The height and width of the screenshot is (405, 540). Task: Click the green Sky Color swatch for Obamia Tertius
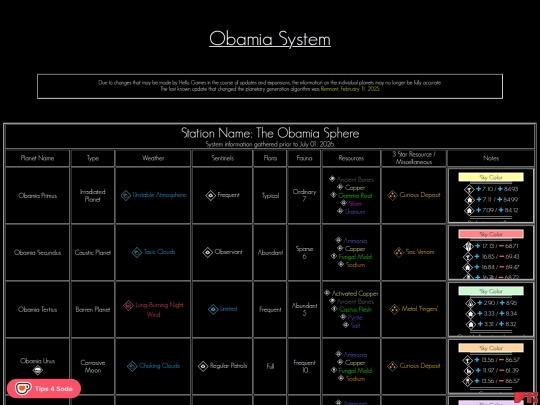(x=491, y=291)
